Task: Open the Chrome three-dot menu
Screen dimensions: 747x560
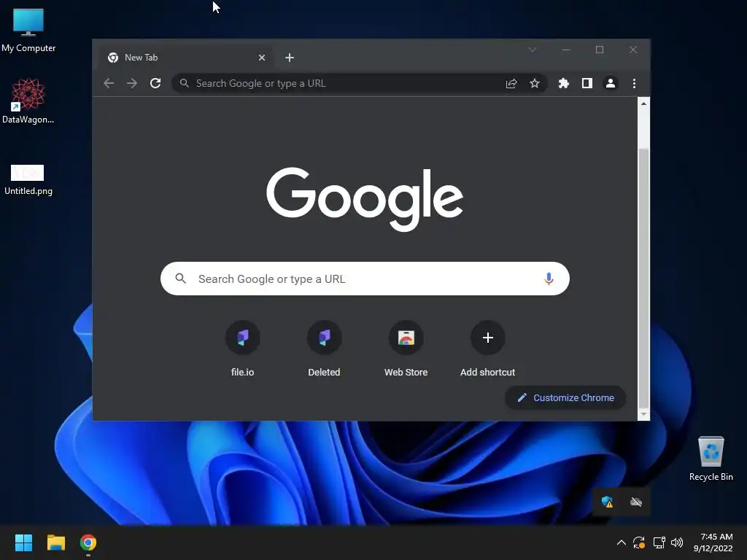Action: point(634,83)
